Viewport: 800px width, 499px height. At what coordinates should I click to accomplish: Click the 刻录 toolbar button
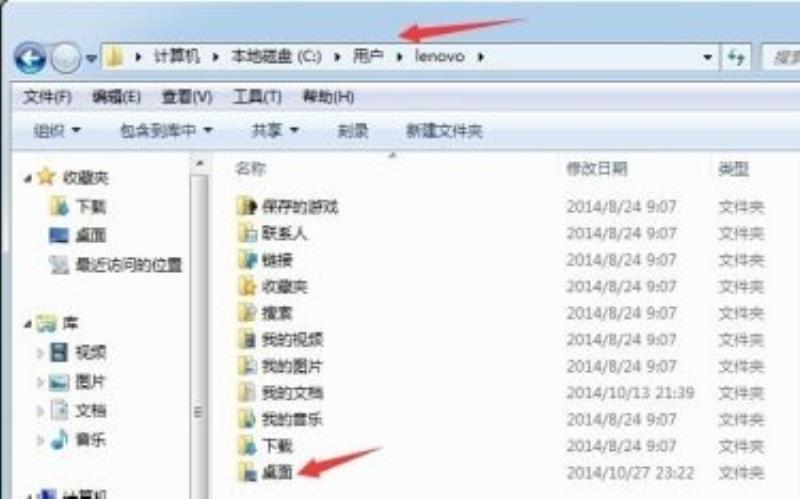[x=353, y=131]
